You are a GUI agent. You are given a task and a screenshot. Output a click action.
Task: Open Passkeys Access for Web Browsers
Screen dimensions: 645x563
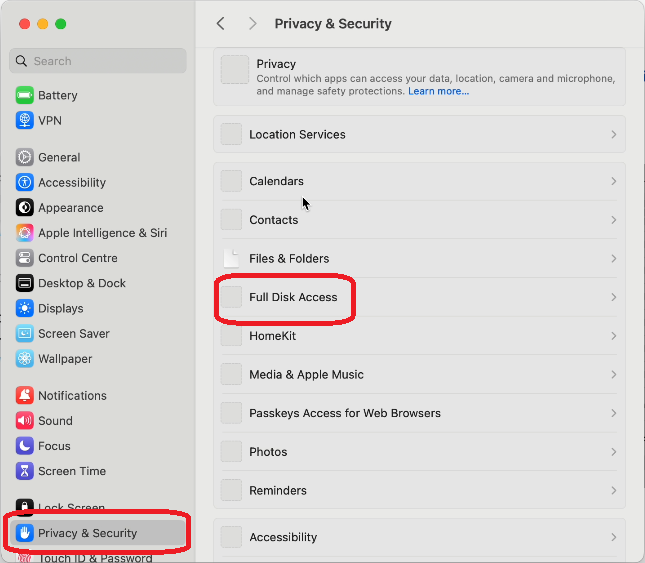click(x=419, y=413)
